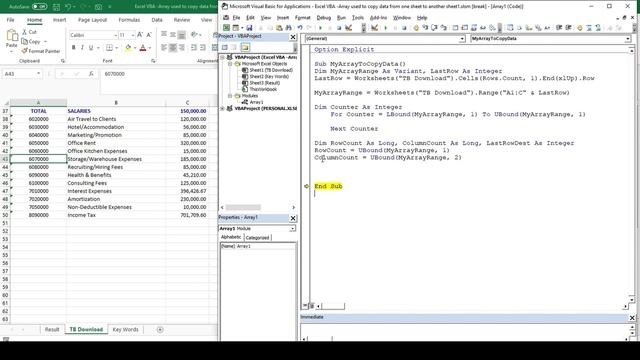Select cell B43 Storage/Warehouse Expenses
The height and width of the screenshot is (360, 640).
point(116,159)
